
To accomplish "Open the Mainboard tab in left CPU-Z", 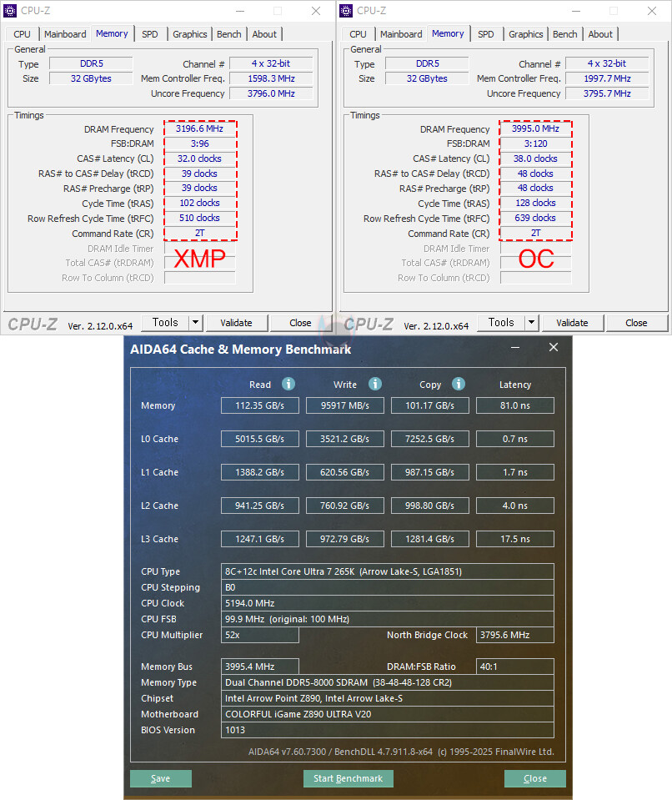I will coord(65,34).
